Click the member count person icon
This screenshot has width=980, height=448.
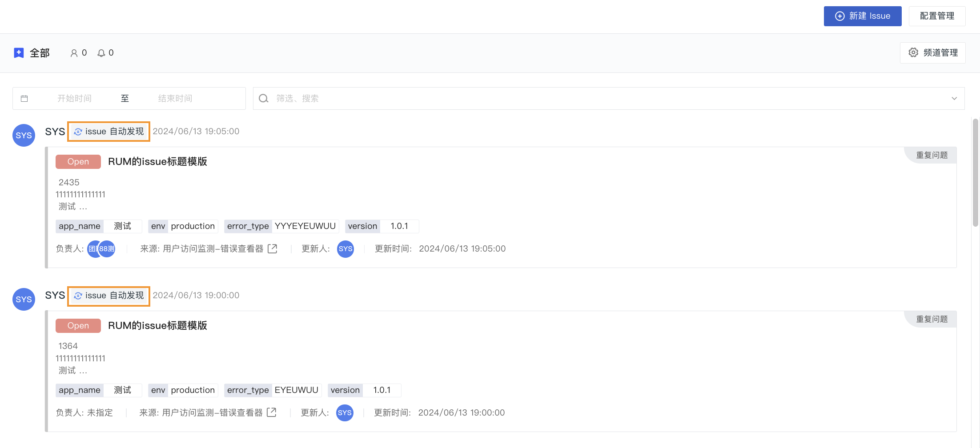pyautogui.click(x=74, y=53)
